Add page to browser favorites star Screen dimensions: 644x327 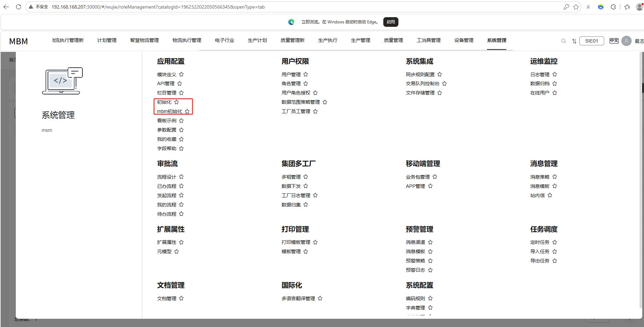coord(576,7)
